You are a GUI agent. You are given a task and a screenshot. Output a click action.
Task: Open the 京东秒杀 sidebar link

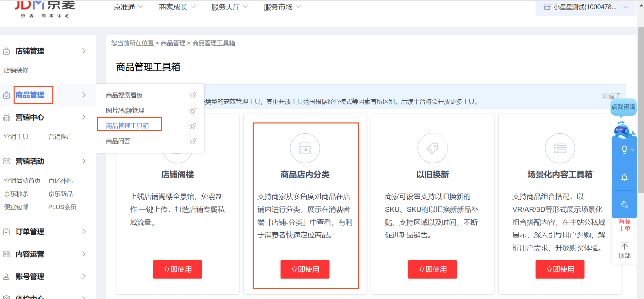[x=16, y=194]
